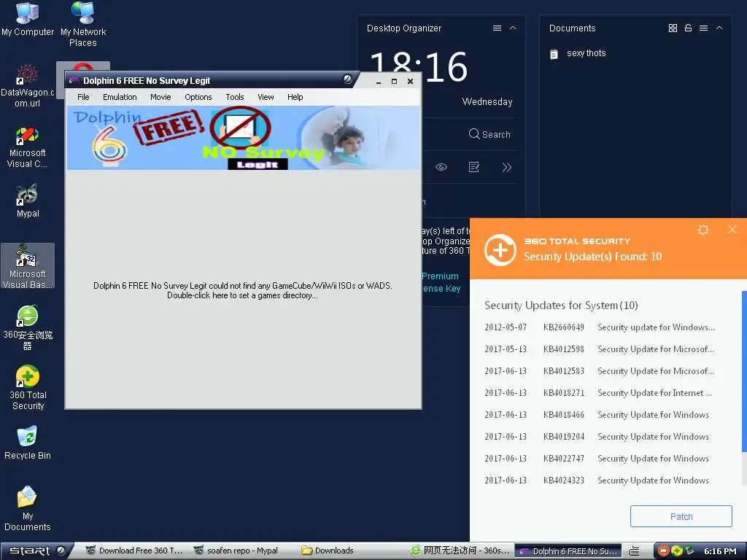
Task: Select the DataWagon.com.url desktop shortcut
Action: 27,86
